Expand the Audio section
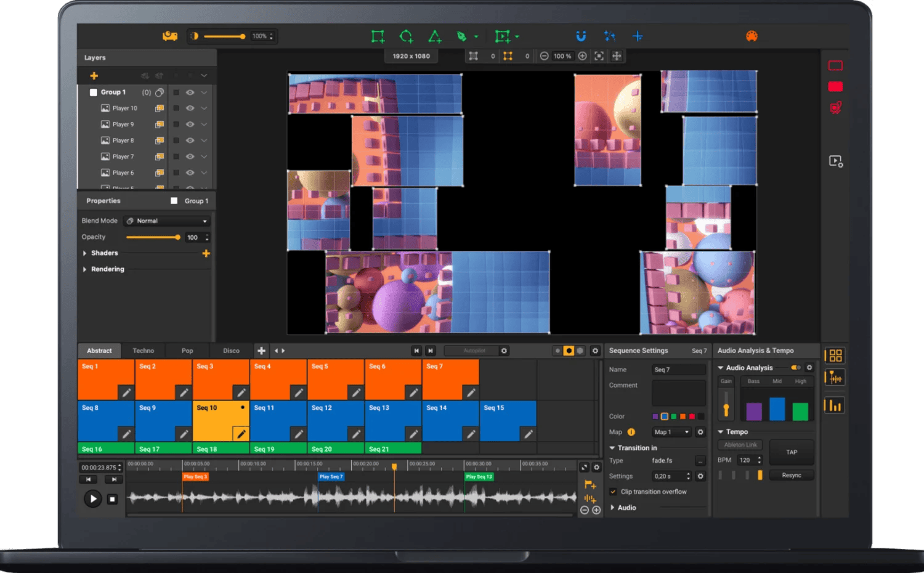The height and width of the screenshot is (573, 924). pyautogui.click(x=612, y=508)
